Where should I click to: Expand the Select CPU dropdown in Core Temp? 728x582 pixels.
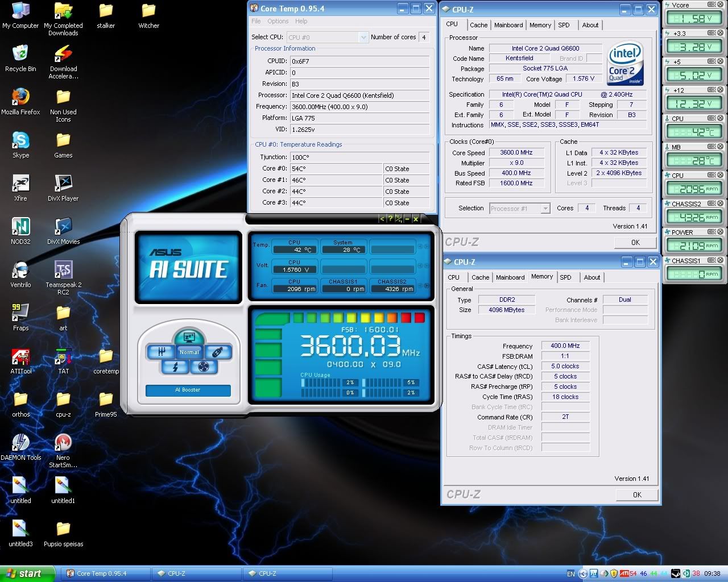(x=364, y=38)
